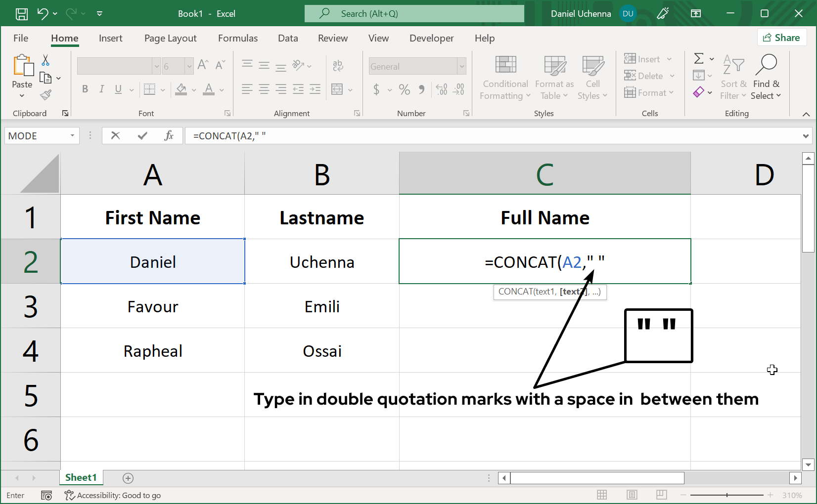Click the Wrap Text icon
The width and height of the screenshot is (817, 504).
338,65
